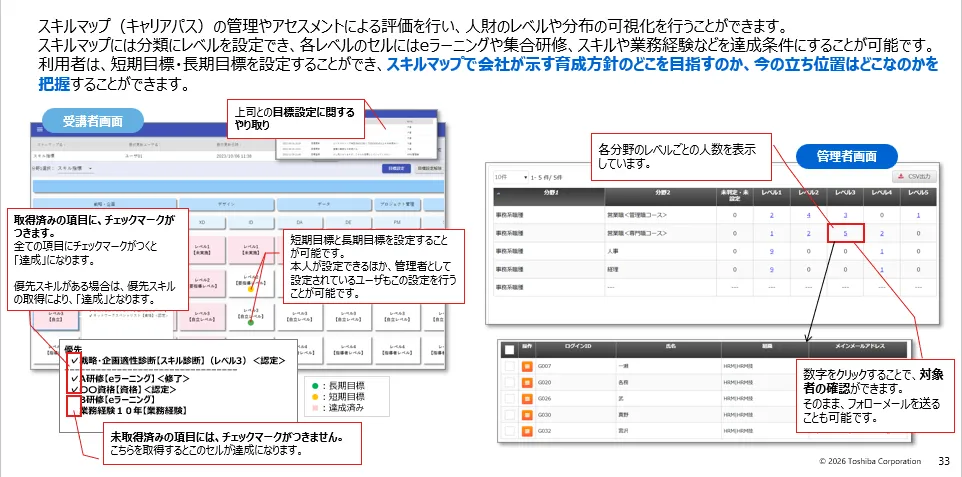Open the レベル4 count 1 in the 人事 row
This screenshot has width=962, height=477.
[882, 251]
